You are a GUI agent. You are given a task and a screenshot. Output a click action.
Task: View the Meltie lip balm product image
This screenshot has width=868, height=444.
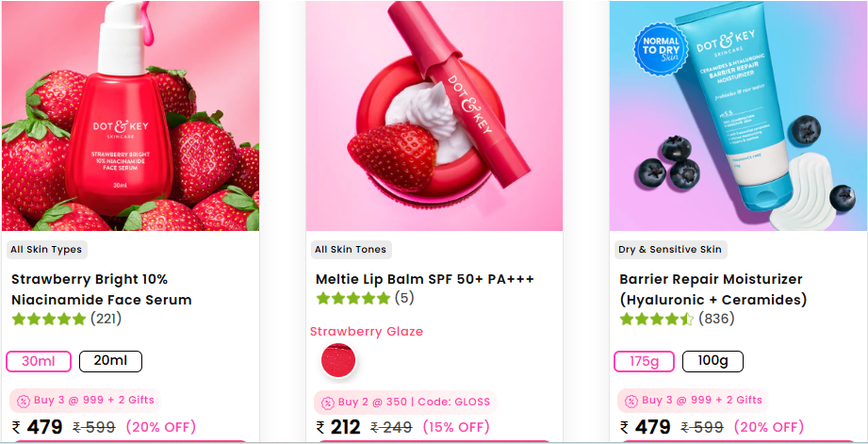434,116
